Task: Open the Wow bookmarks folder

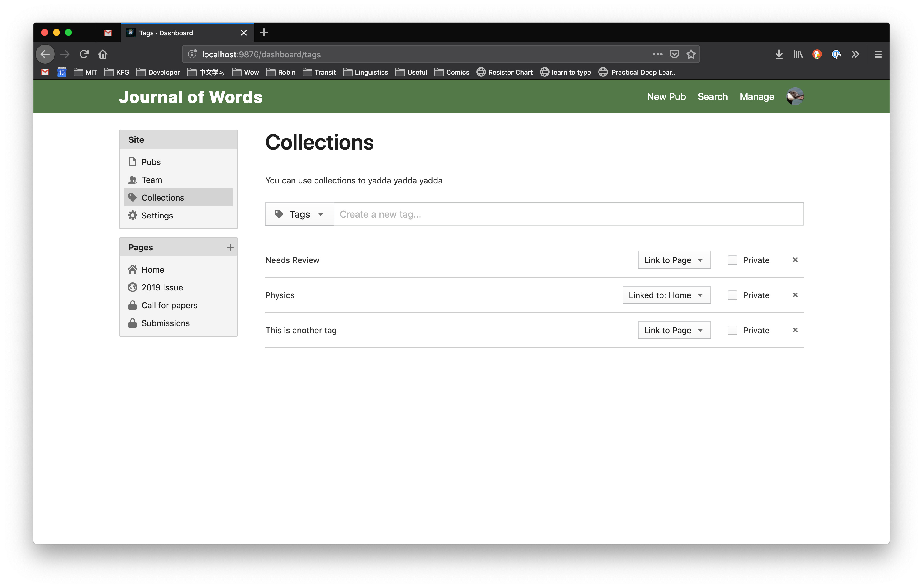Action: pyautogui.click(x=245, y=72)
